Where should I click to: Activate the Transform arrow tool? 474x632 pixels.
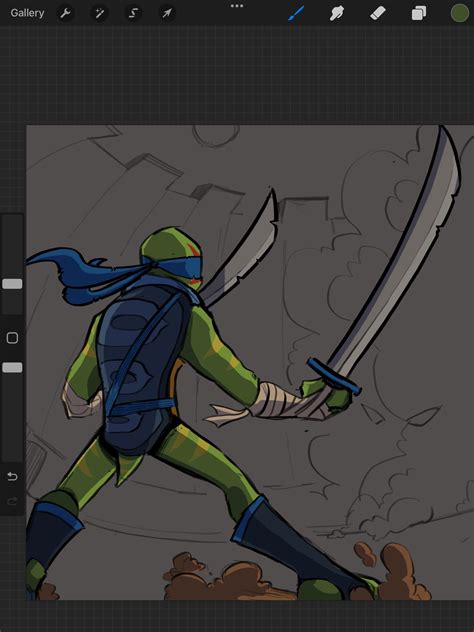pyautogui.click(x=167, y=13)
